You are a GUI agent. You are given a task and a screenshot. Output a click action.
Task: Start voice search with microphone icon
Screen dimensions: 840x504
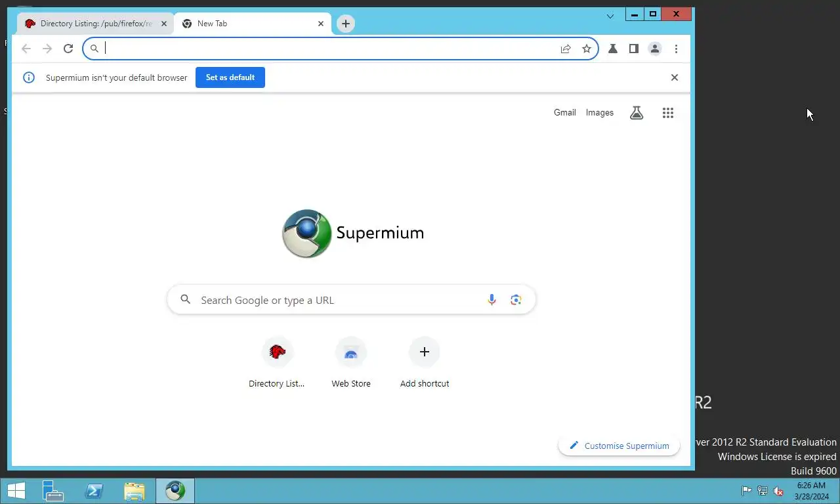tap(492, 300)
